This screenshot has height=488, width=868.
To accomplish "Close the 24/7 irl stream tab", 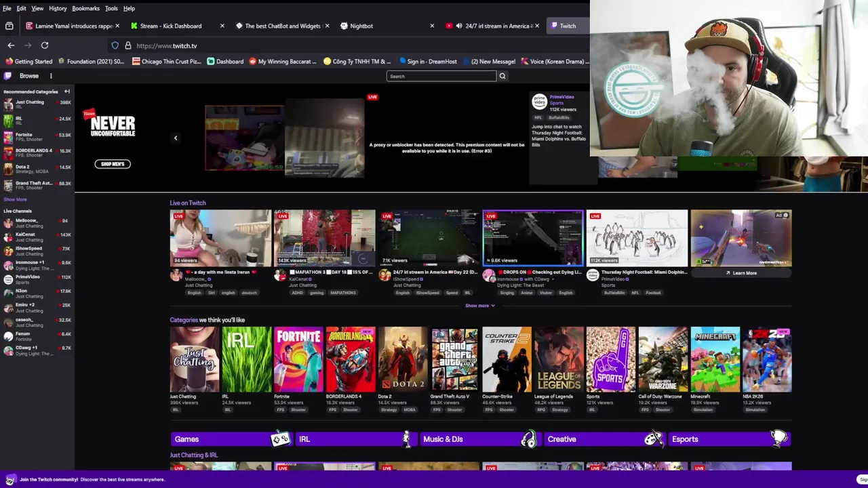I will (537, 26).
